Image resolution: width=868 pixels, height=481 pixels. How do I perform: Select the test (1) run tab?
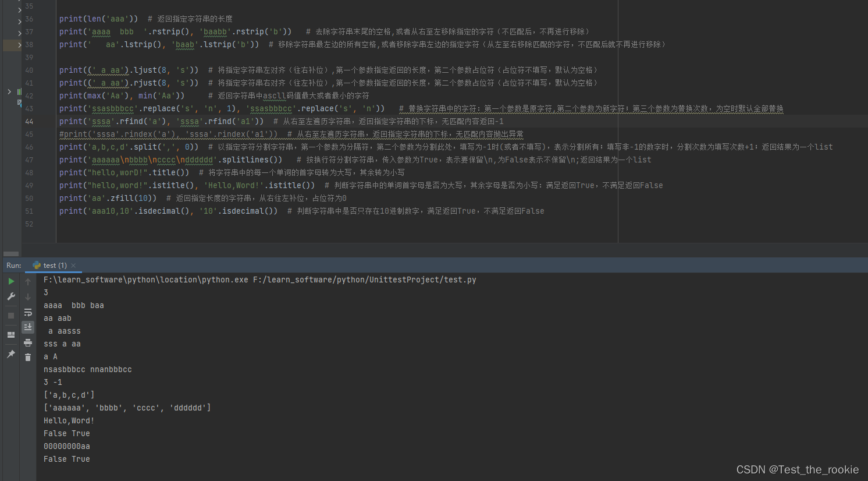coord(55,266)
